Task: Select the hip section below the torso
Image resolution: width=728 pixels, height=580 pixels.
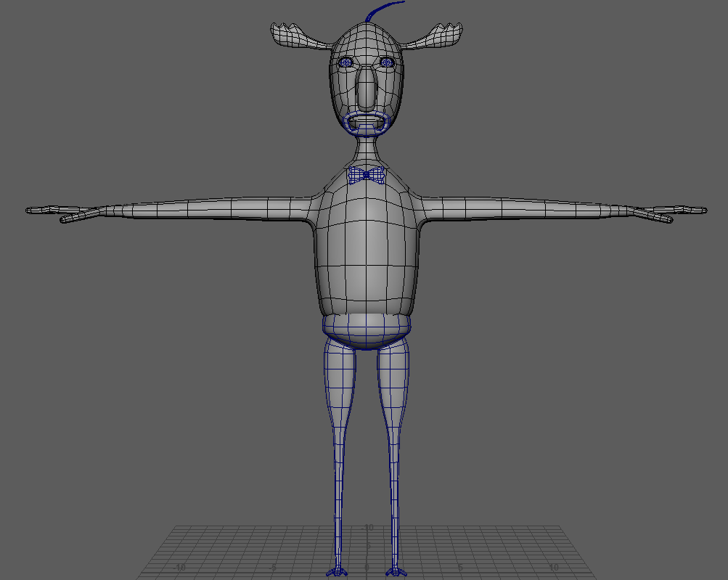Action: coord(367,331)
